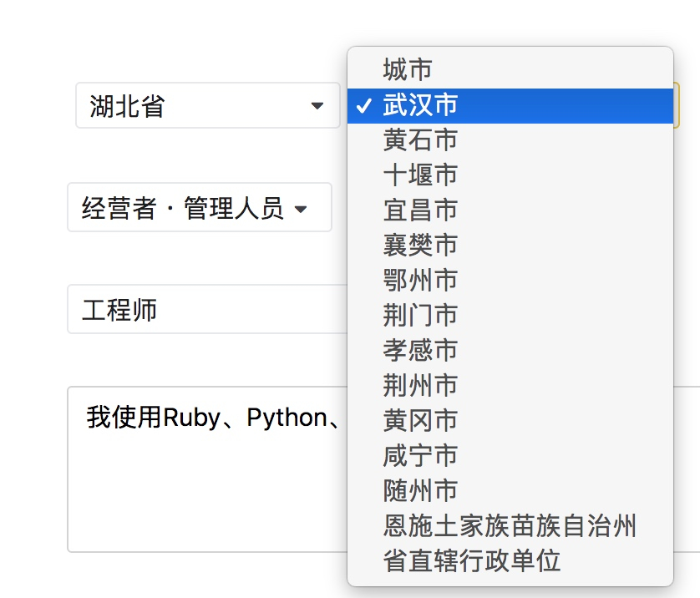The width and height of the screenshot is (700, 598).
Task: Choose 襄樊市 in the list
Action: pyautogui.click(x=510, y=245)
